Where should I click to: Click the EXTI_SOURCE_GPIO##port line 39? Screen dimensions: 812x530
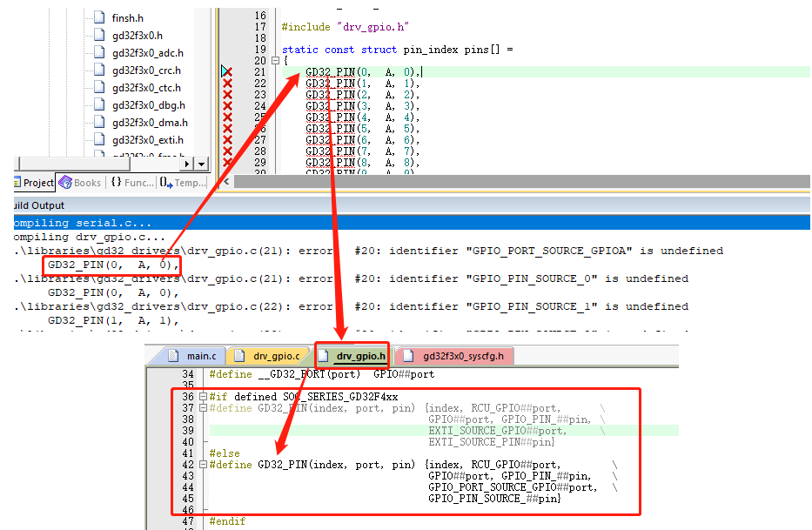pyautogui.click(x=498, y=431)
